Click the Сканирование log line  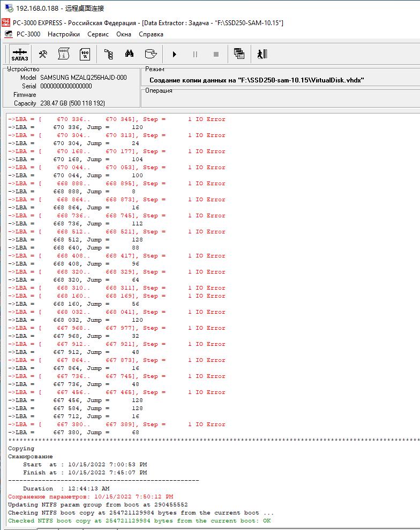click(x=31, y=456)
